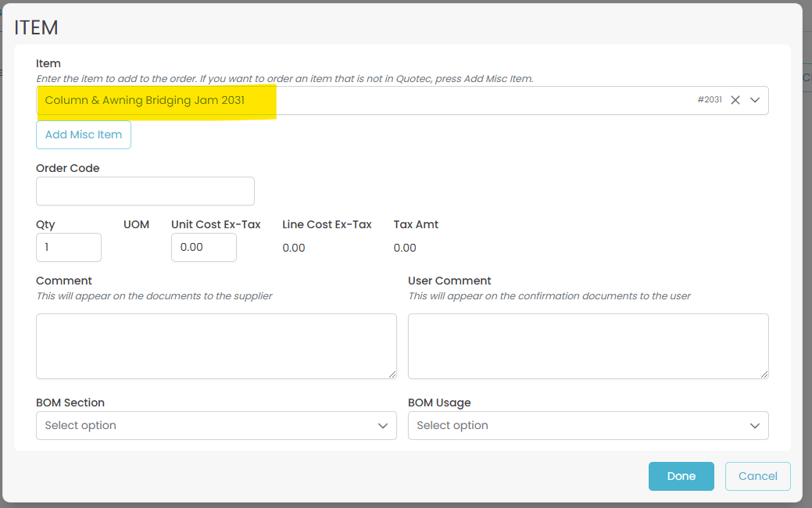This screenshot has width=812, height=508.
Task: Confirm the item with the Done button
Action: pos(681,476)
